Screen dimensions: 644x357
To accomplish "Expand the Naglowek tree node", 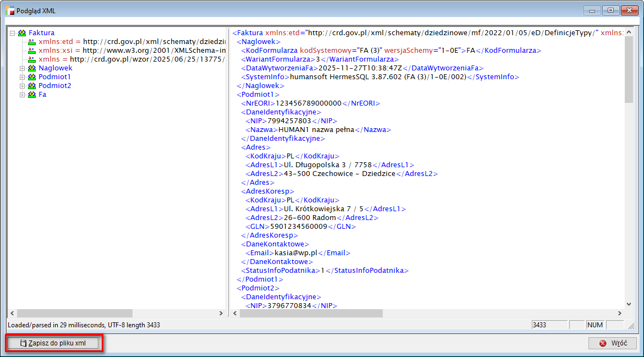I will pyautogui.click(x=23, y=68).
